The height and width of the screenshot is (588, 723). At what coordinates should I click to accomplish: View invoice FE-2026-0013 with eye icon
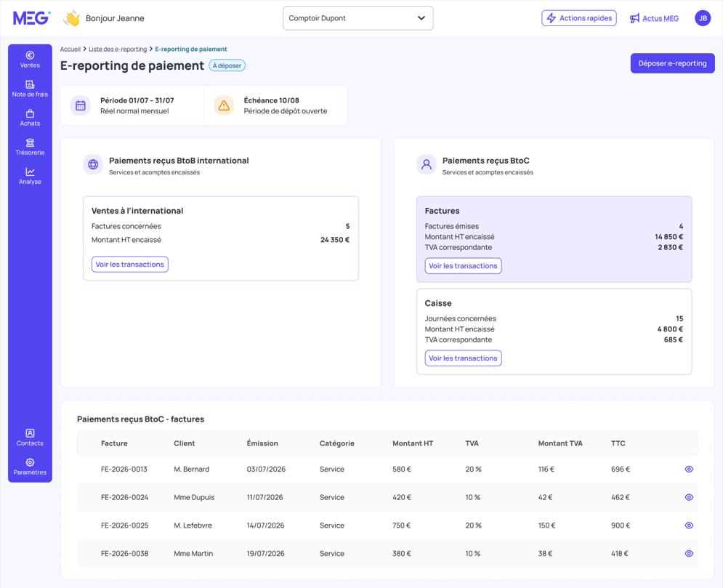click(689, 469)
